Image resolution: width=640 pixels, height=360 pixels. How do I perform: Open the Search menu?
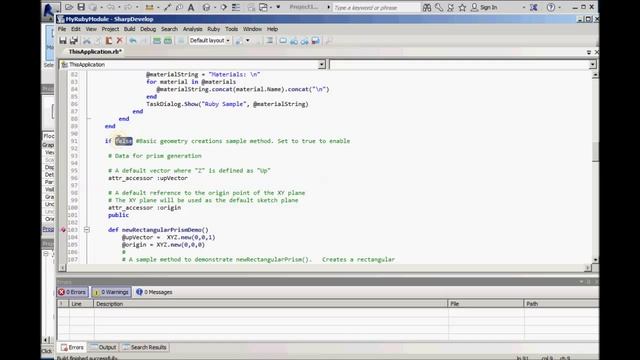(169, 29)
